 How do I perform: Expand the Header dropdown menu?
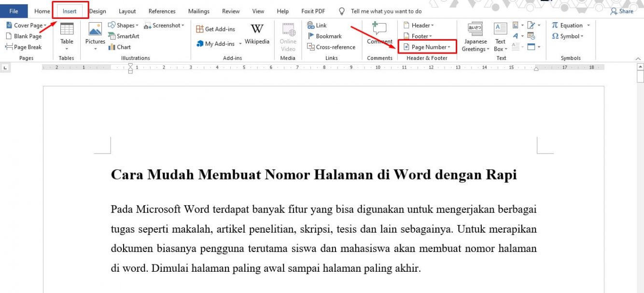point(419,25)
